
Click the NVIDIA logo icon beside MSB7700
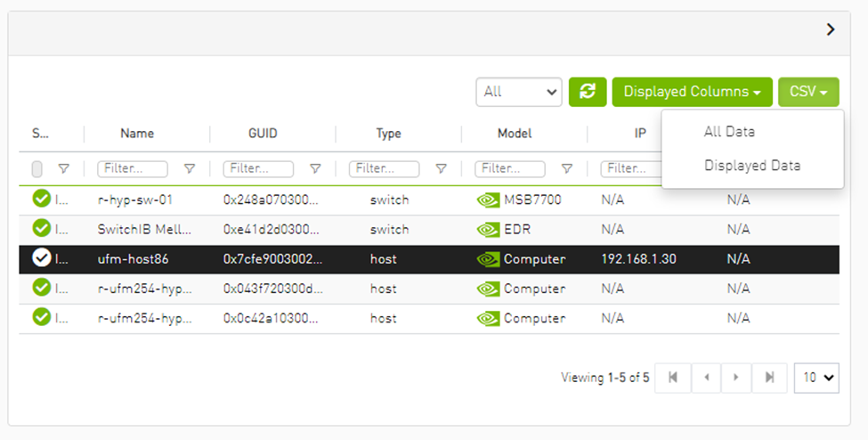click(488, 200)
